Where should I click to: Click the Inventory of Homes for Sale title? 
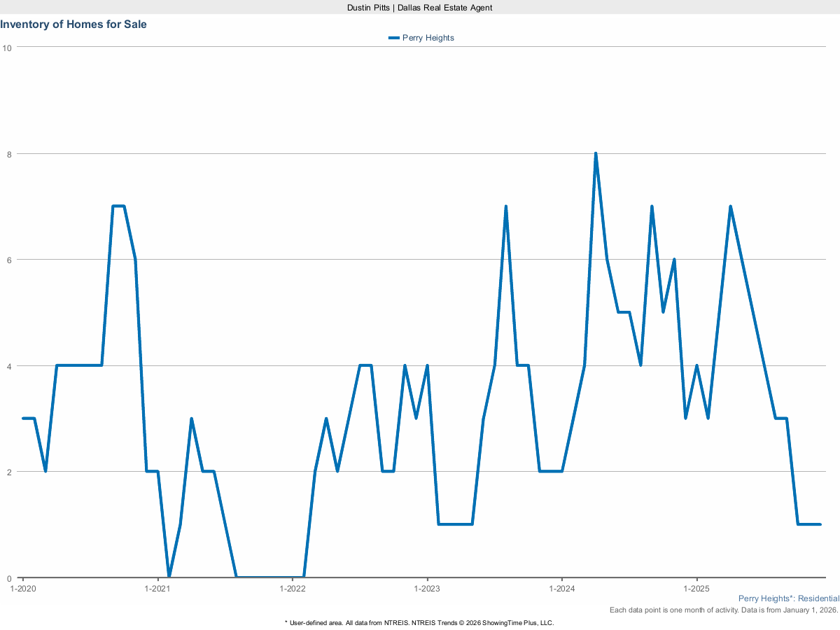click(73, 24)
